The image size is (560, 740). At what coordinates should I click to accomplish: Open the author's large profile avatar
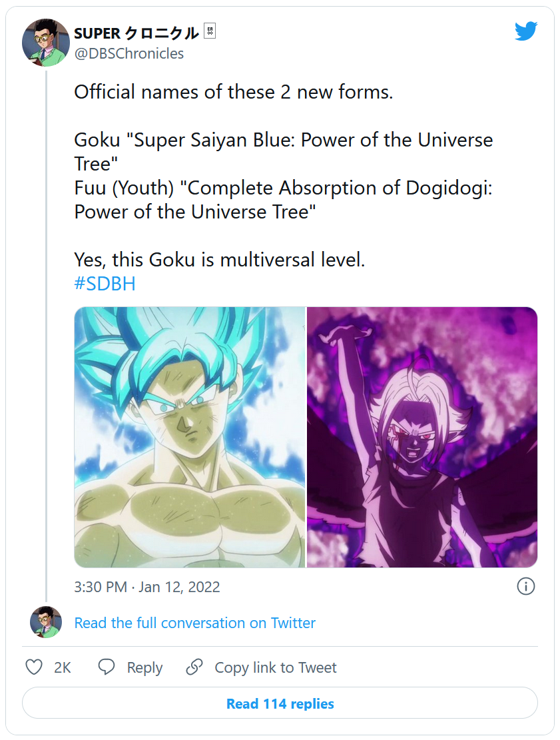click(x=46, y=43)
